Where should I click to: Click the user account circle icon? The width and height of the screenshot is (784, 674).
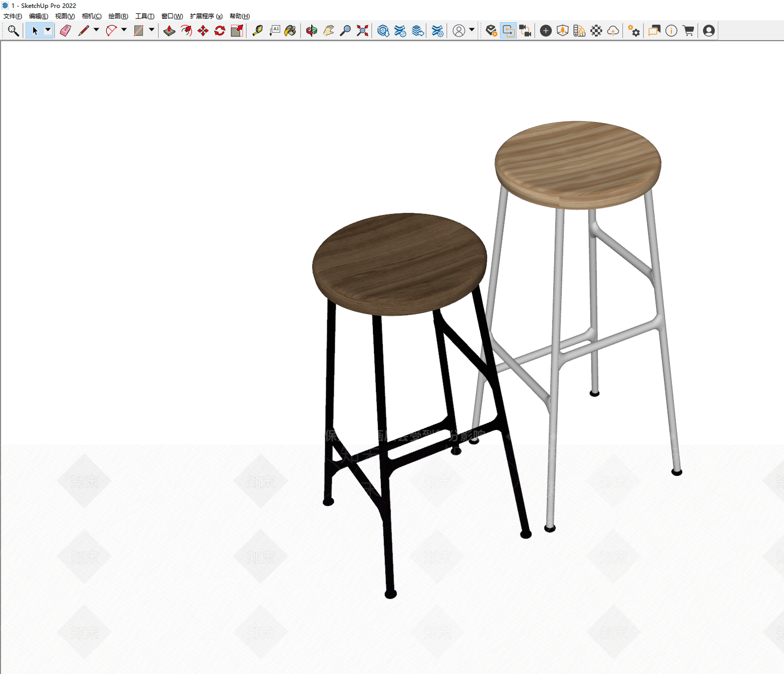pos(459,31)
